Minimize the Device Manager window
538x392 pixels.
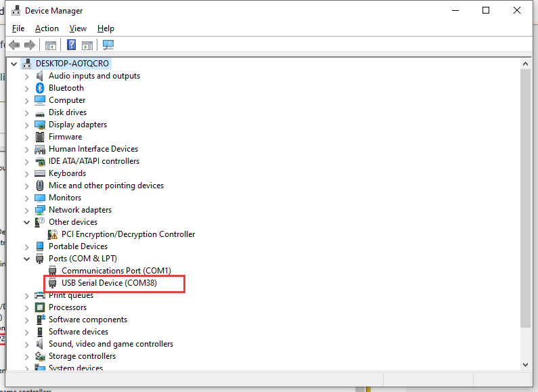tap(455, 11)
